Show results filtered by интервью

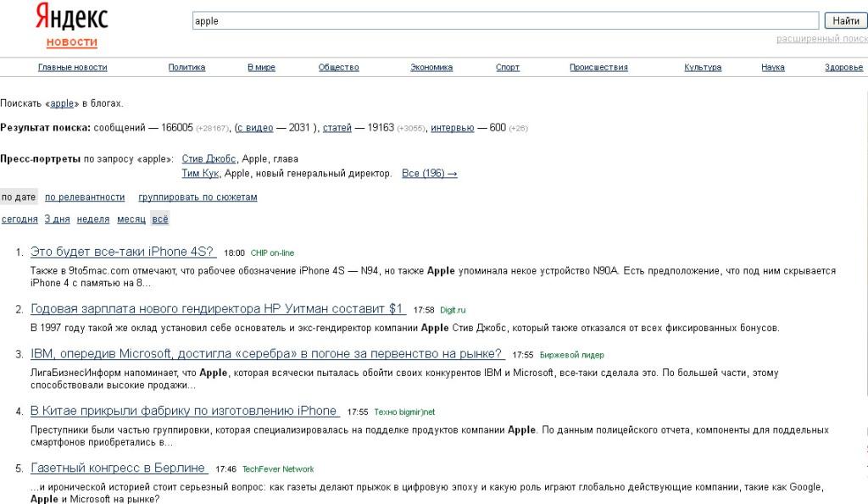(452, 128)
